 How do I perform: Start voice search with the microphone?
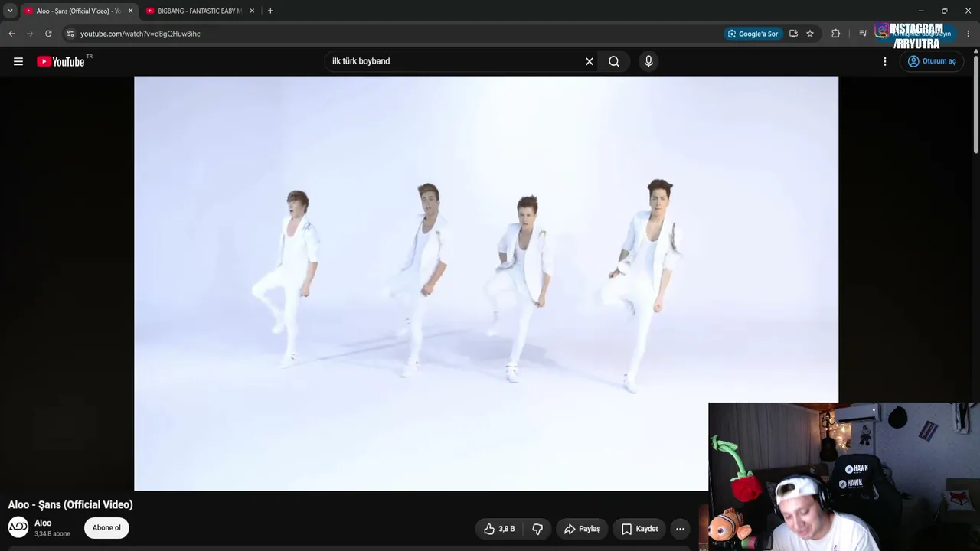coord(648,61)
